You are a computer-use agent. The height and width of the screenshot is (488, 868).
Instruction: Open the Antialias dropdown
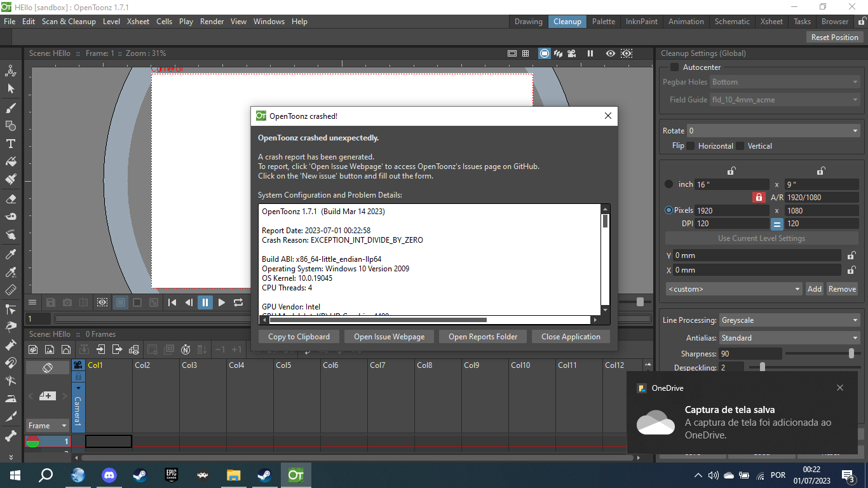(x=789, y=337)
